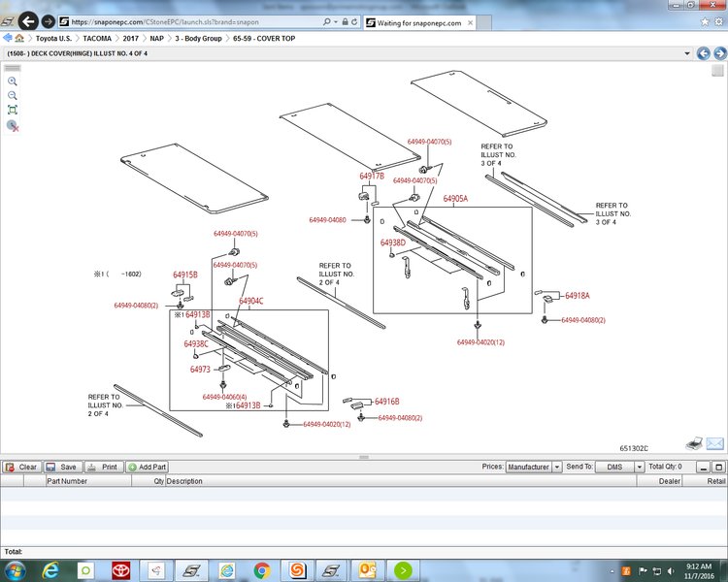Image resolution: width=728 pixels, height=582 pixels.
Task: Click the fit-to-window icon
Action: click(x=13, y=110)
